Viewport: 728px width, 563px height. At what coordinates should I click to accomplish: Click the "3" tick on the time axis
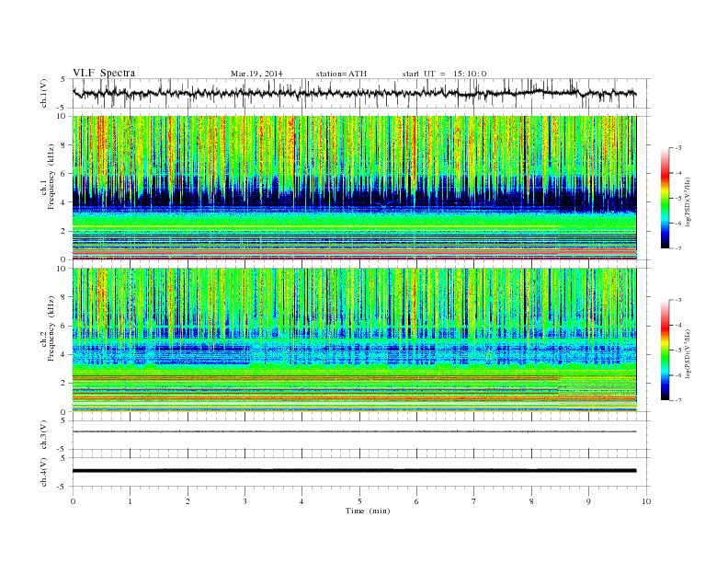coord(245,501)
